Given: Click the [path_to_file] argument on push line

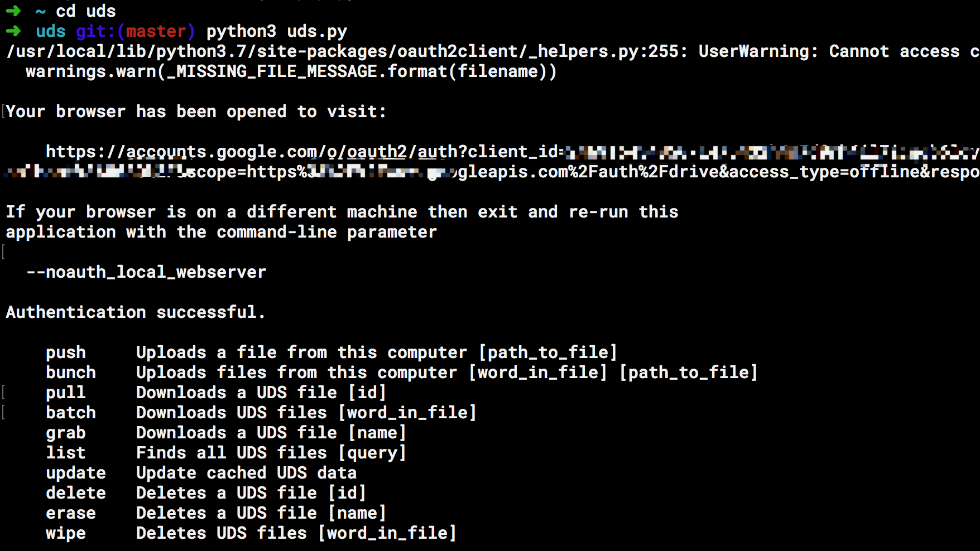Looking at the screenshot, I should point(548,352).
